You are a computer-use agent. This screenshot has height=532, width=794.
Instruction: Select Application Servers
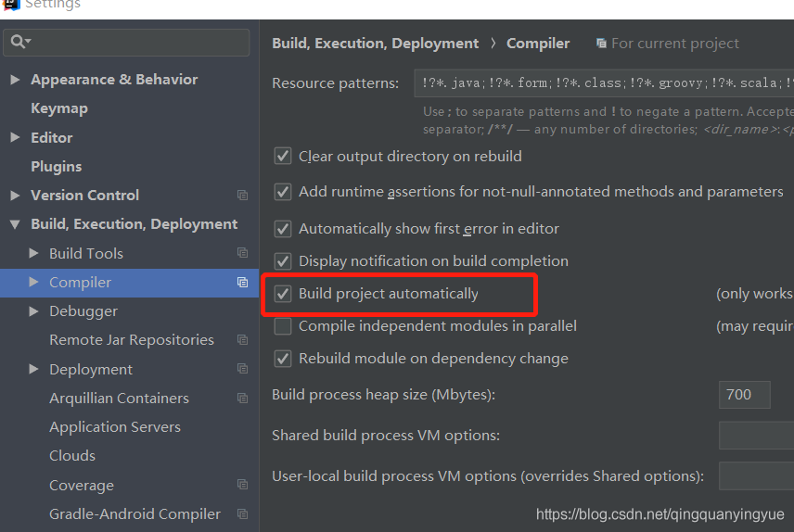tap(115, 427)
